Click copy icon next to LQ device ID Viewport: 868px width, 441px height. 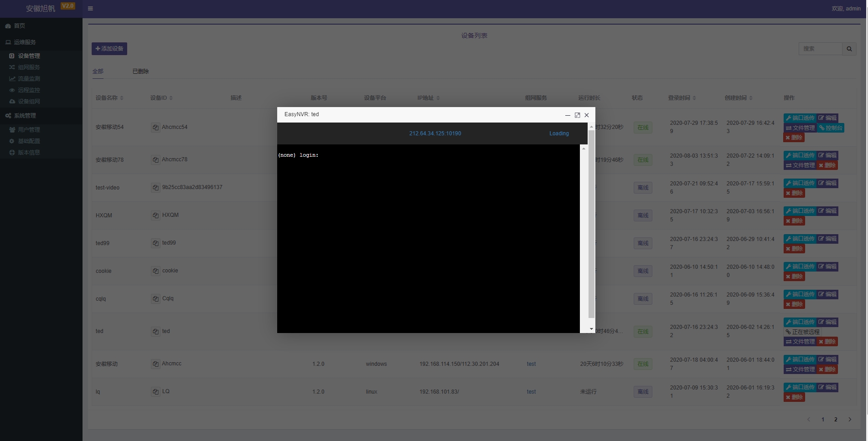pos(155,392)
